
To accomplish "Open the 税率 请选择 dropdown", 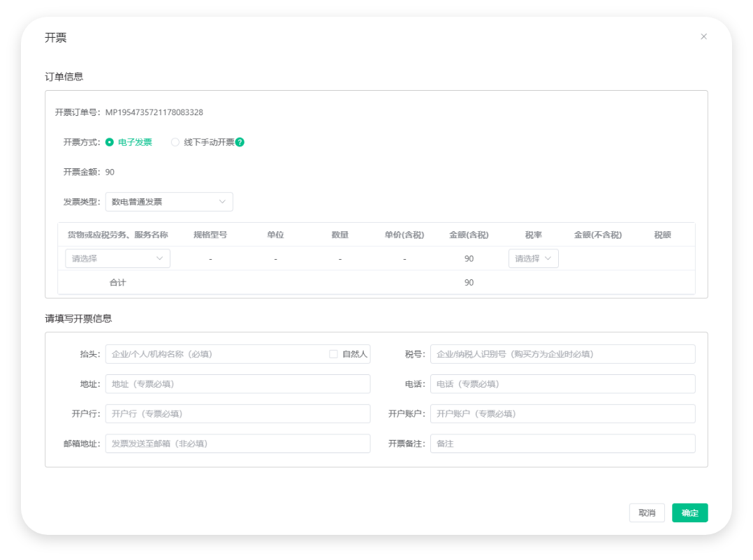I will 533,258.
